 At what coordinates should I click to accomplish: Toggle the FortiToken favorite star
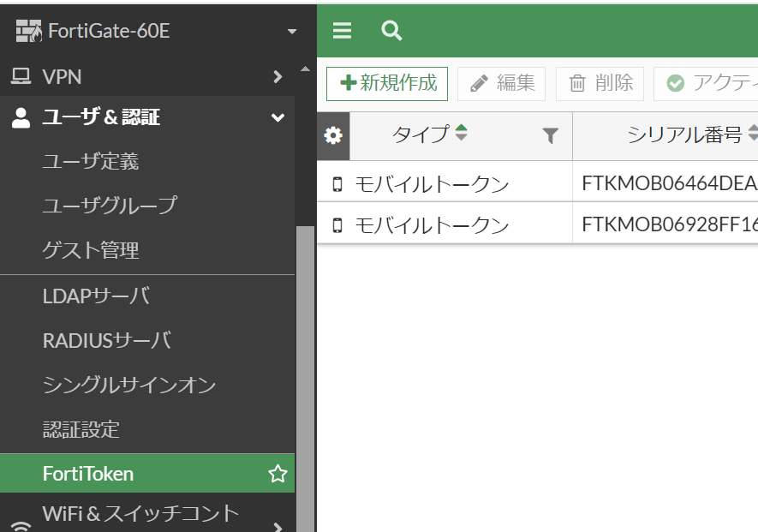[278, 474]
